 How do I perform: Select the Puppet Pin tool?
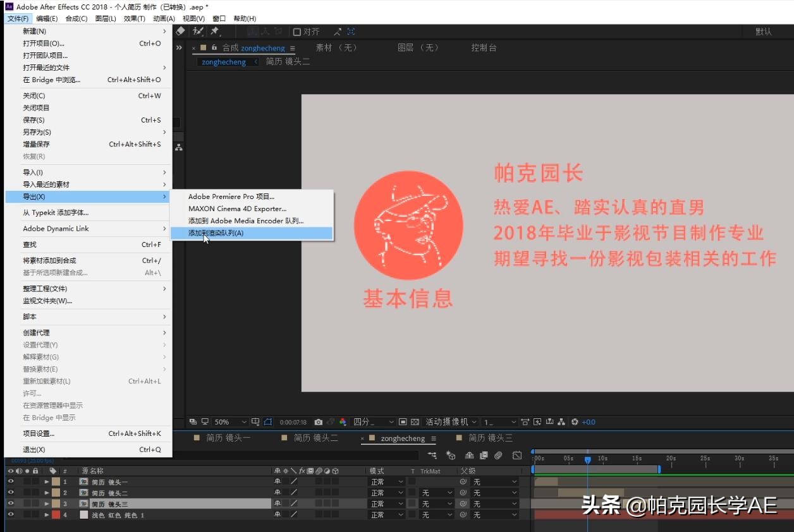[x=214, y=31]
